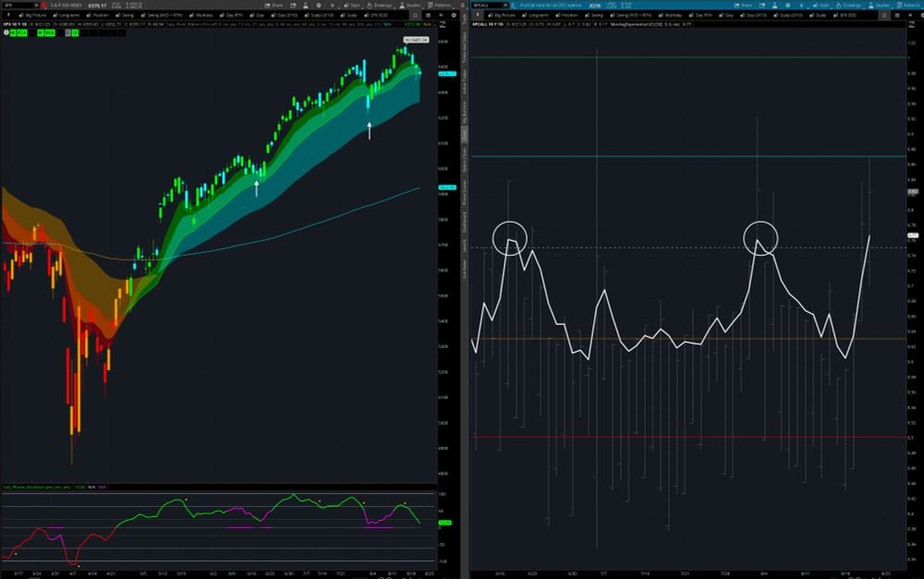Open the Drawings menu on the right chart
The image size is (924, 579).
click(x=848, y=6)
